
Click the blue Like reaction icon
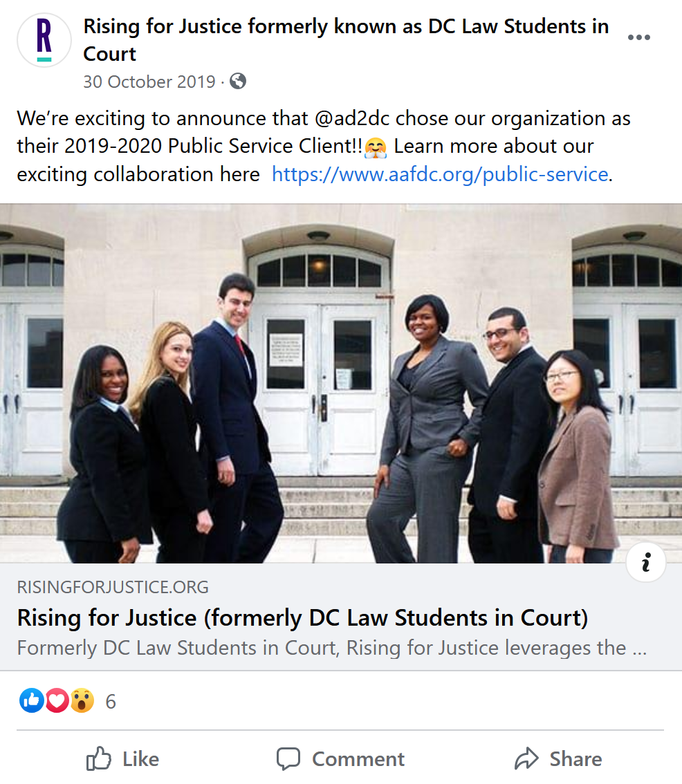32,700
